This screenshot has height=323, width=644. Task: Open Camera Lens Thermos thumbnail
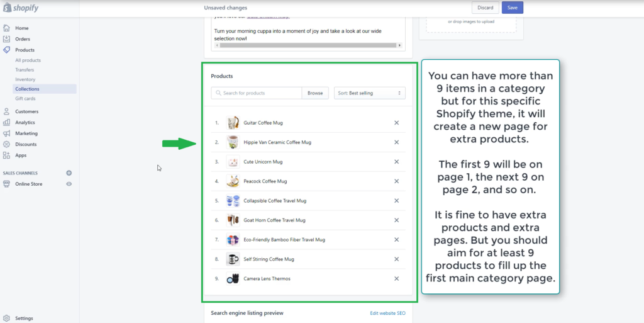pos(233,279)
